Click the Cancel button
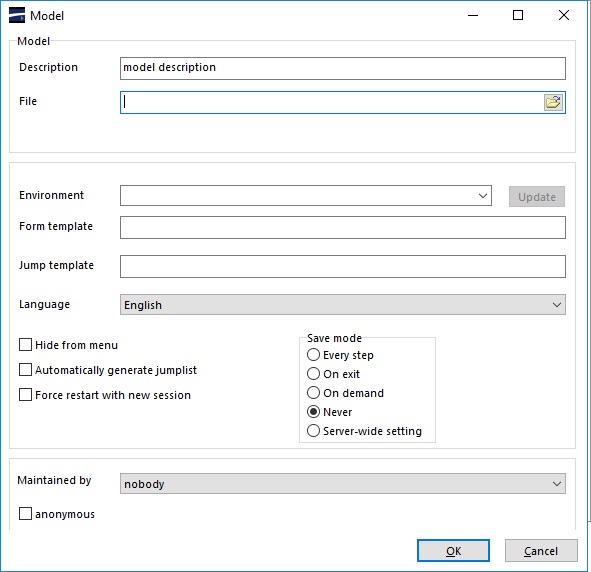591x572 pixels. click(541, 551)
